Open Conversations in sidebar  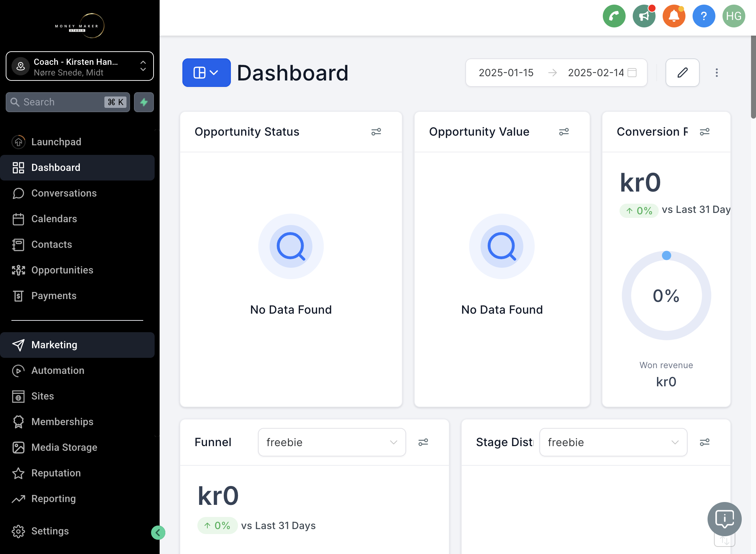click(77, 193)
